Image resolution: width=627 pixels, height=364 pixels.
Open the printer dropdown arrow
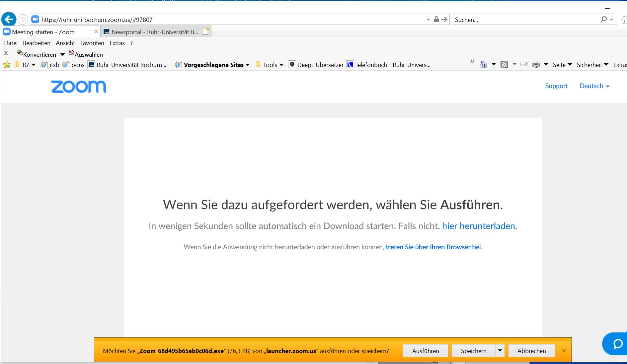click(546, 64)
